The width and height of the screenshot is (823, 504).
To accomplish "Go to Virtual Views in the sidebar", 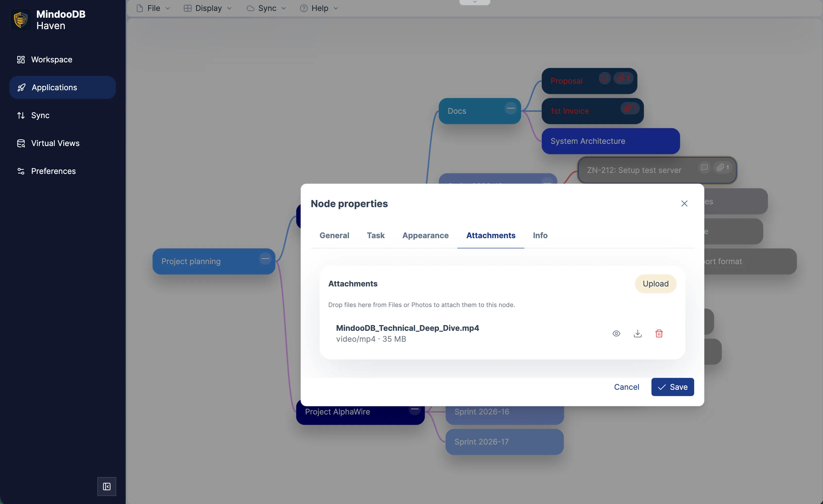I will point(55,143).
